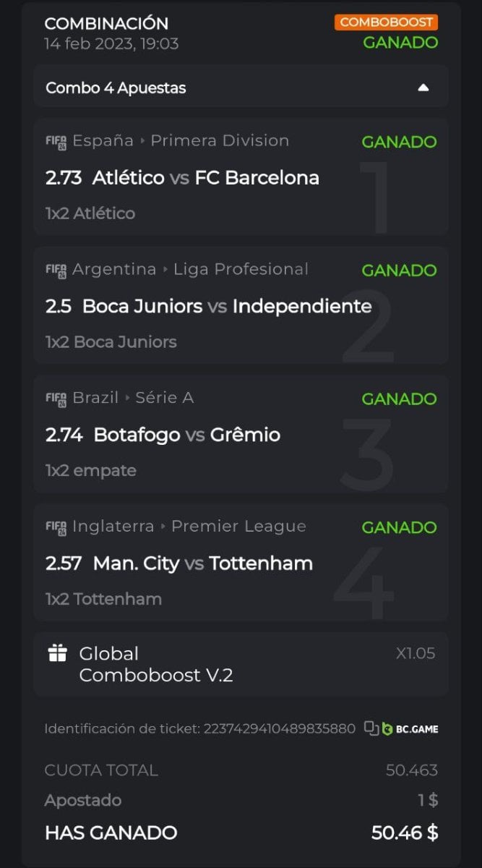The image size is (482, 868).
Task: Click the copy ticket ID icon
Action: pos(371,728)
